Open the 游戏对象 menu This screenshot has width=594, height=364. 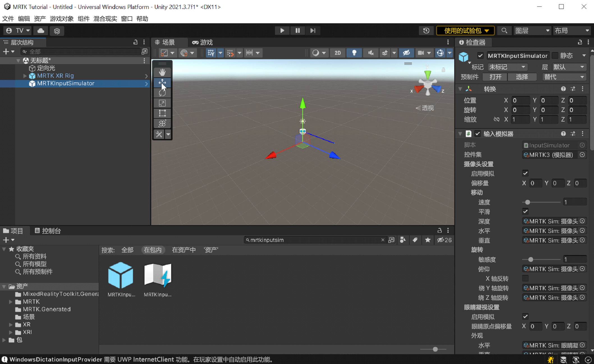coord(61,19)
